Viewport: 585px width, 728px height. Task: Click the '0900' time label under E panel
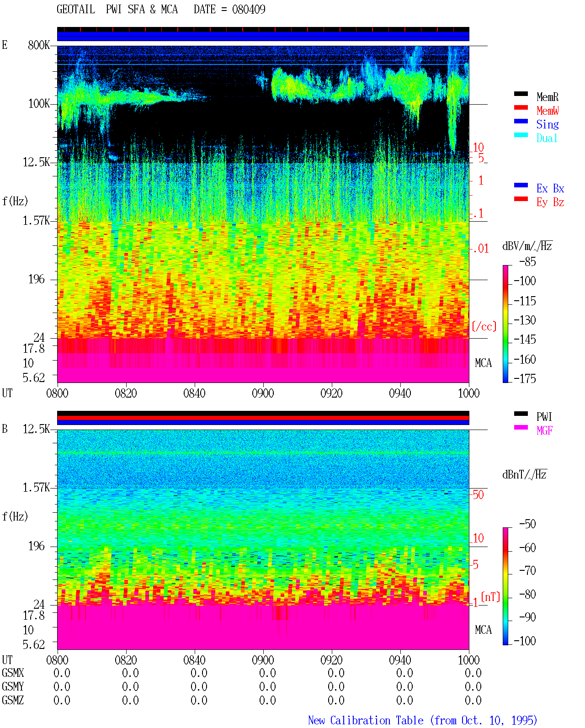point(263,393)
